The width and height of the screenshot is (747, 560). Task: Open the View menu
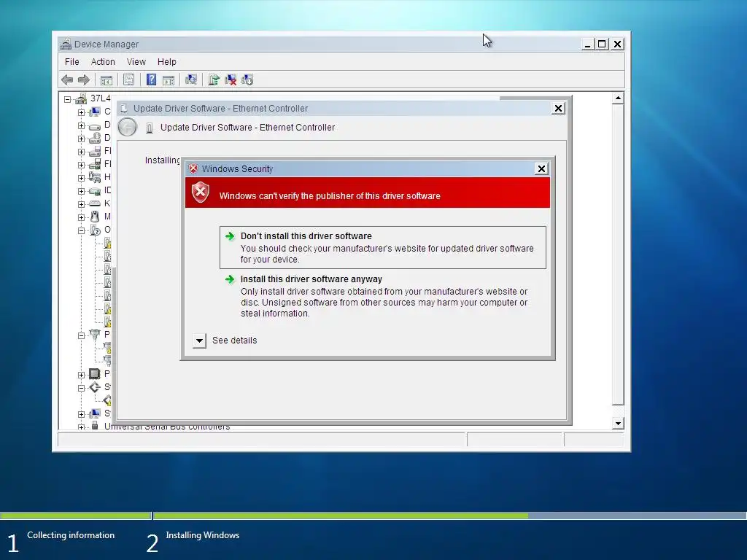(x=136, y=62)
